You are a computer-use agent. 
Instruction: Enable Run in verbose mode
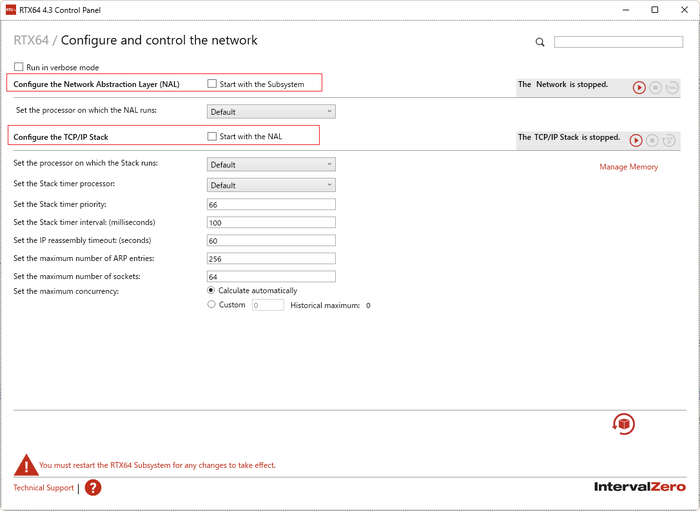pyautogui.click(x=19, y=67)
